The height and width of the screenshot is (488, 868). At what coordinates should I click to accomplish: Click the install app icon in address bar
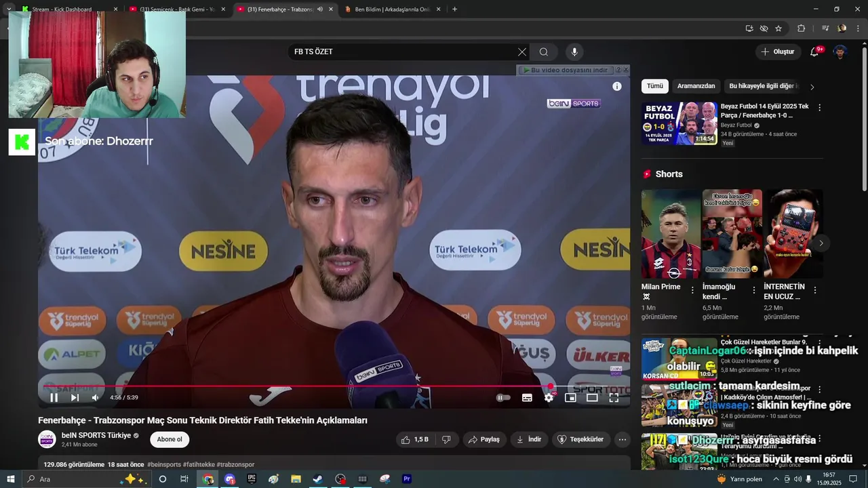(749, 28)
